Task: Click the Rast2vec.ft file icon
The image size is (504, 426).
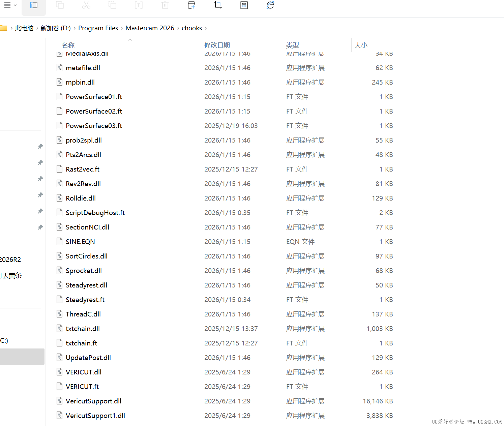Action: point(60,169)
